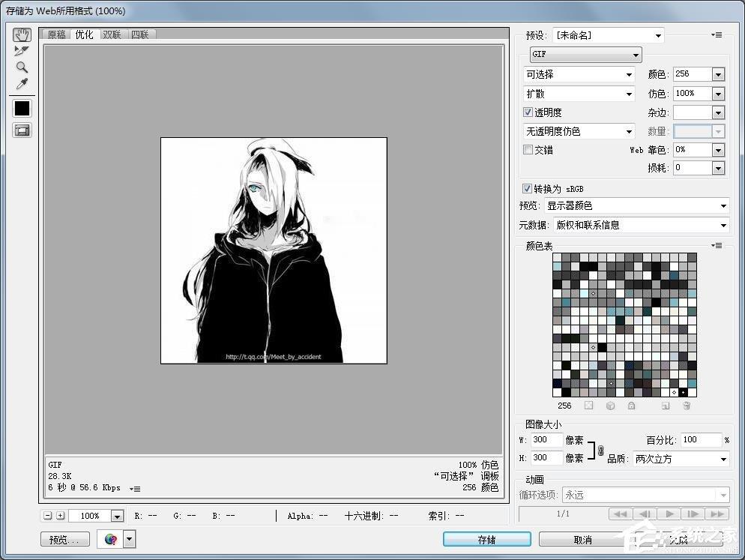Click the trash icon under color table
The image size is (745, 560).
[x=686, y=406]
